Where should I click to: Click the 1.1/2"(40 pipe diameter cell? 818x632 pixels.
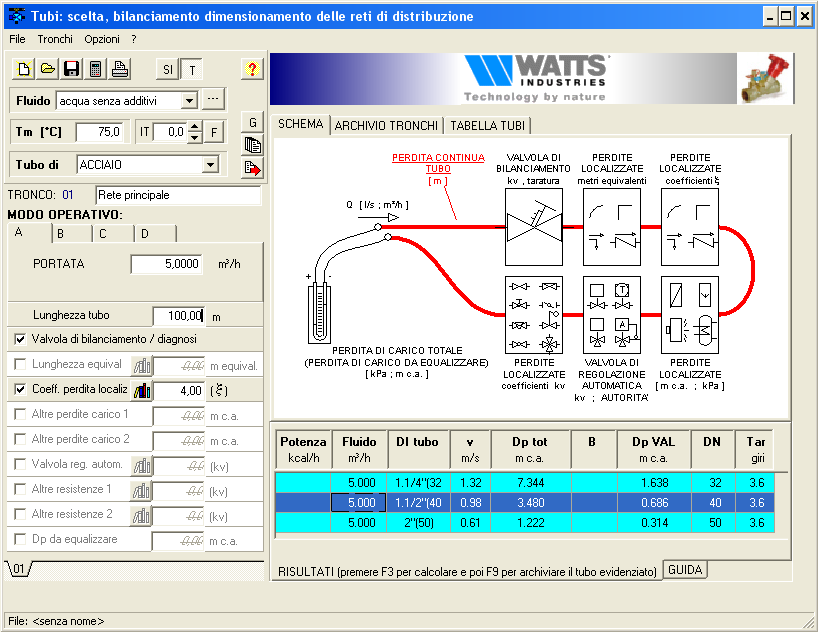[418, 503]
